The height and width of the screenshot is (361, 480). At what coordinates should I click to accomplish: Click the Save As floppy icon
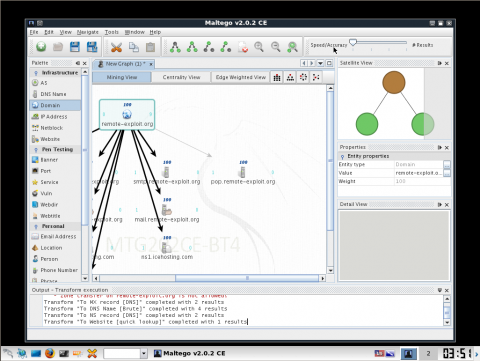[x=92, y=47]
